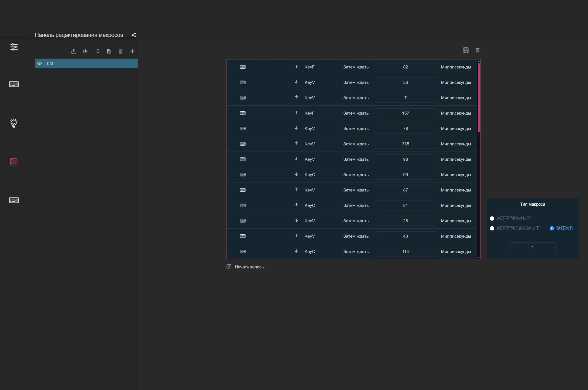
Task: Click the Начать запись record button
Action: tap(245, 267)
